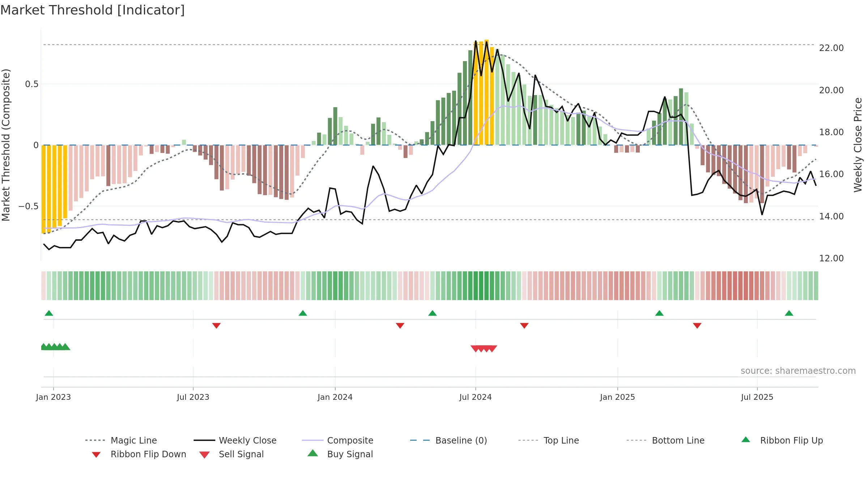Click the ribbon flip up marker near Jan 2023

[x=49, y=313]
